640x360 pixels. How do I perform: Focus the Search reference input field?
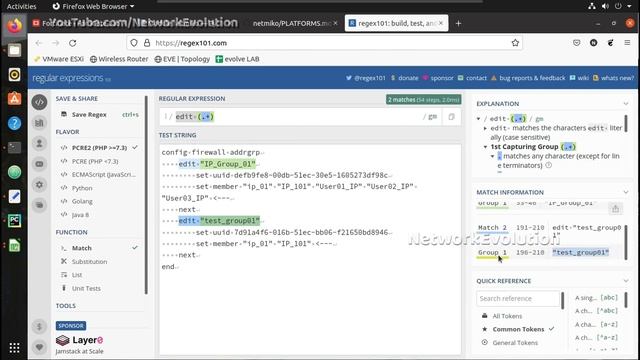tap(518, 298)
